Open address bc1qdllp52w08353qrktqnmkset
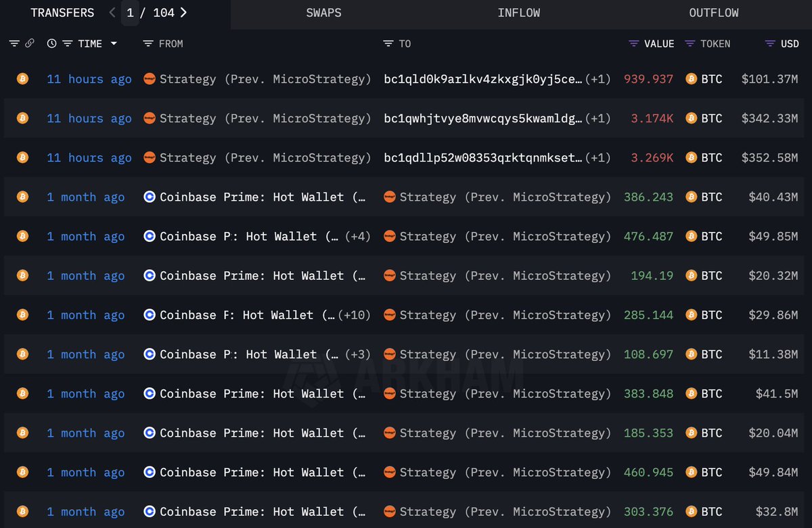The image size is (812, 528). (x=483, y=158)
